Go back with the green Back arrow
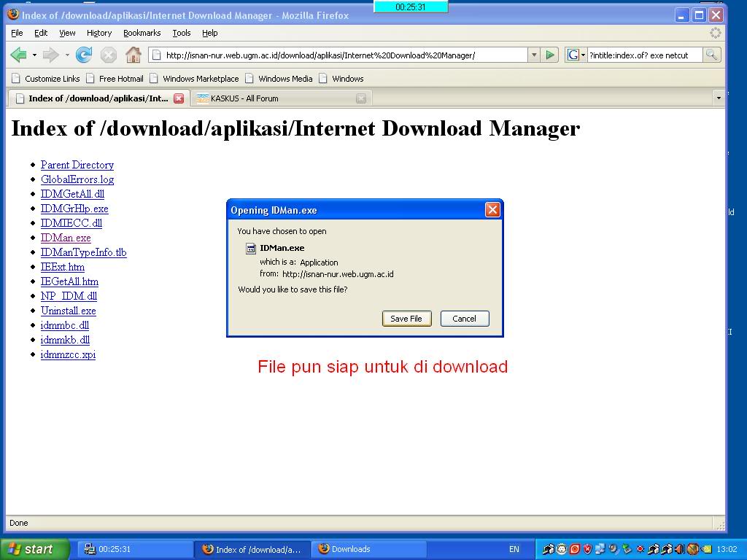This screenshot has width=747, height=560. [18, 55]
